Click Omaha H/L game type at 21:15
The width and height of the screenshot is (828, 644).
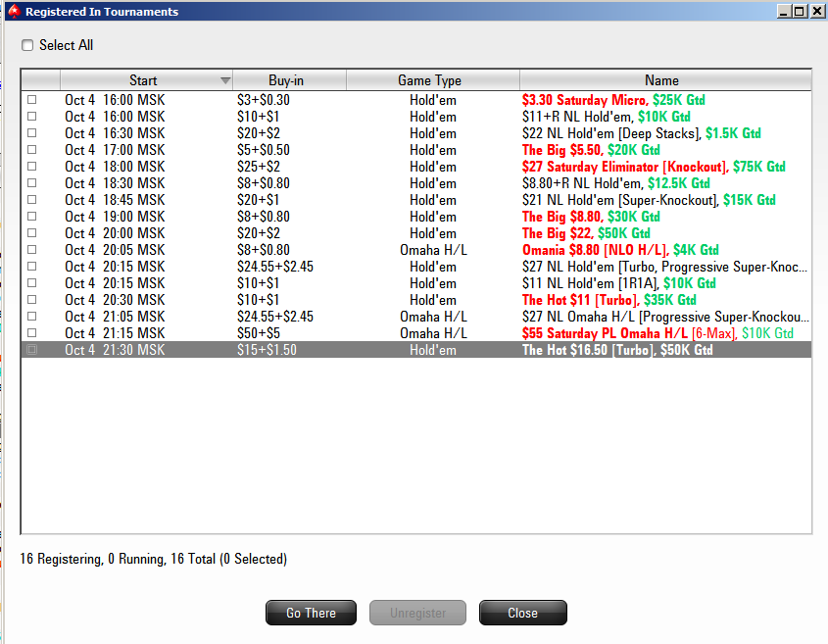[x=433, y=333]
